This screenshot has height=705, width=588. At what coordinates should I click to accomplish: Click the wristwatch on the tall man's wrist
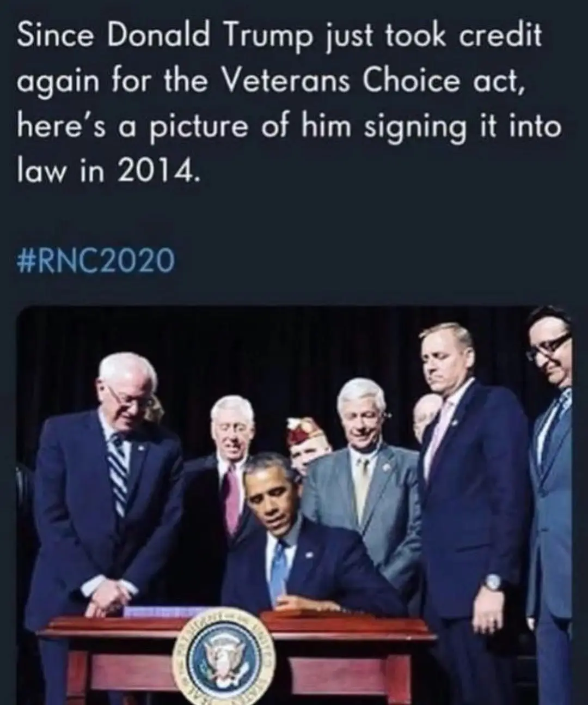pyautogui.click(x=493, y=583)
